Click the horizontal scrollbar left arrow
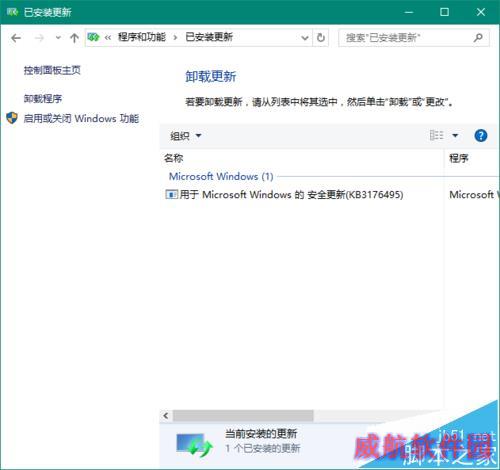500x470 pixels. pyautogui.click(x=166, y=416)
